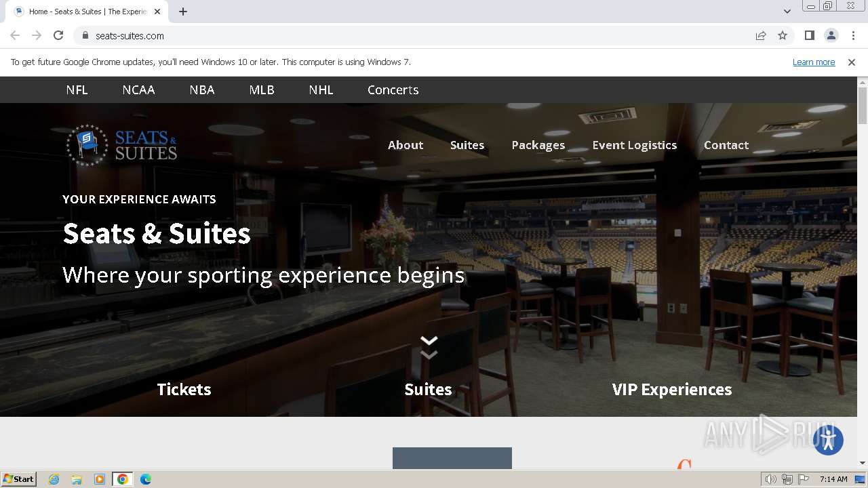Click the Seats & Suites logo
Screen dimensions: 868x488
click(x=122, y=145)
